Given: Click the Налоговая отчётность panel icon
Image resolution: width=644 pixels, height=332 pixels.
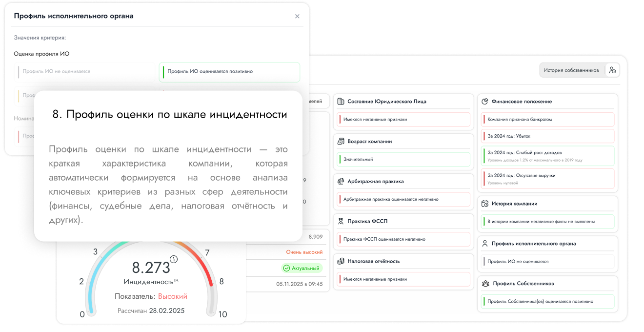Looking at the screenshot, I should coord(340,261).
